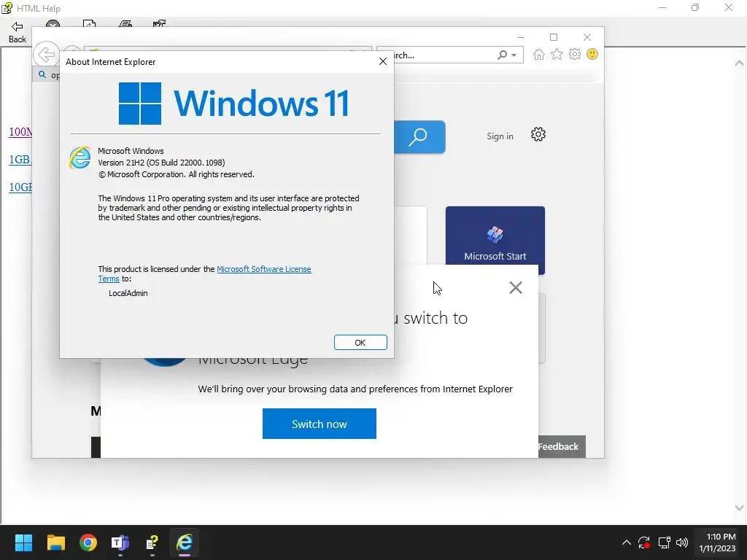Click Internet Explorer taskbar icon

coord(185,542)
